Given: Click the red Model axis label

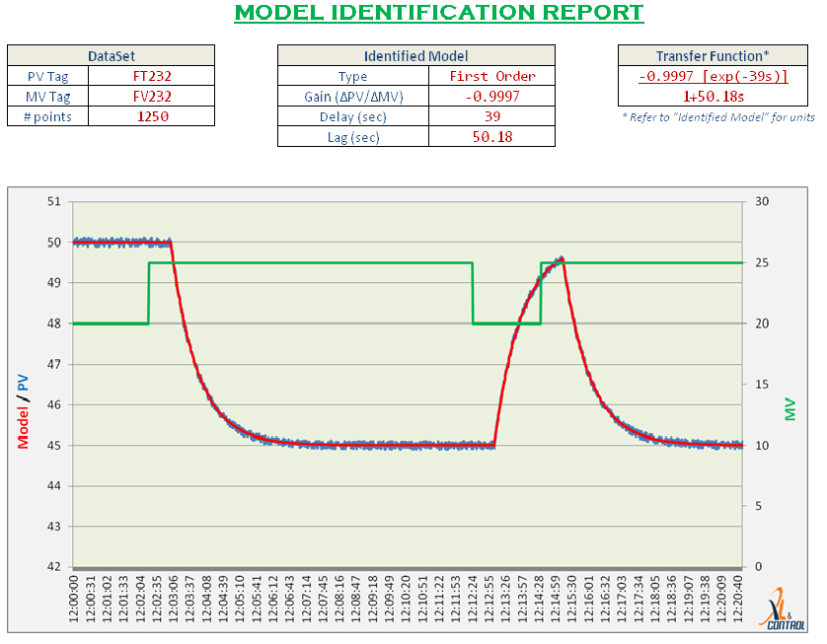Looking at the screenshot, I should [x=23, y=428].
